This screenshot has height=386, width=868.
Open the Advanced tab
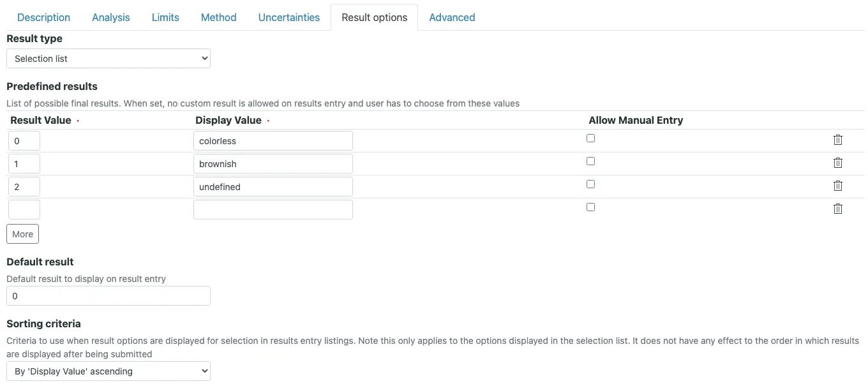[x=452, y=17]
